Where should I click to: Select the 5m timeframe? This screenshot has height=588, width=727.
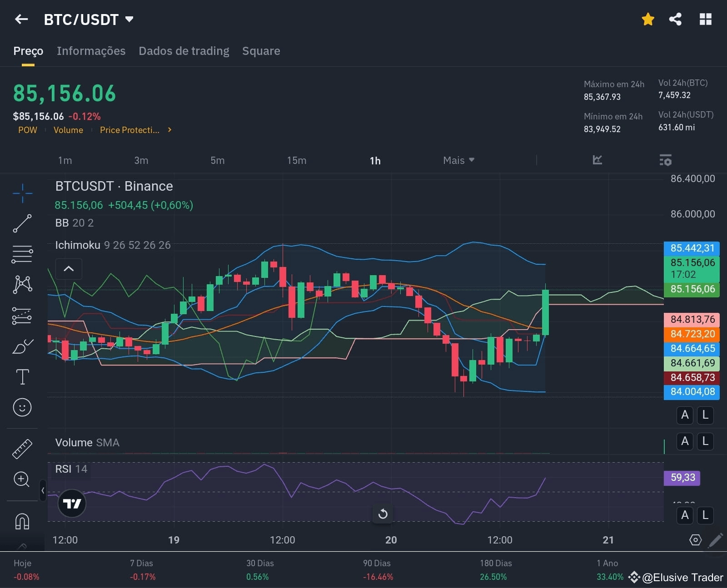click(x=218, y=160)
